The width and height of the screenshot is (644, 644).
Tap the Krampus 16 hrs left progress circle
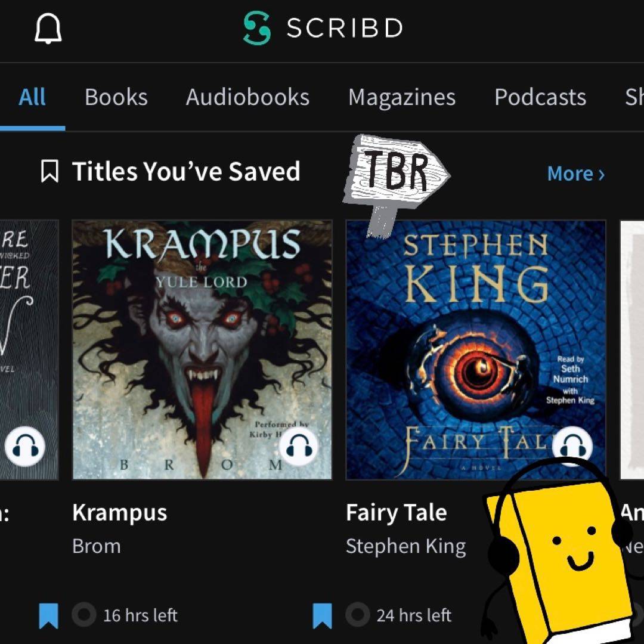tap(84, 615)
